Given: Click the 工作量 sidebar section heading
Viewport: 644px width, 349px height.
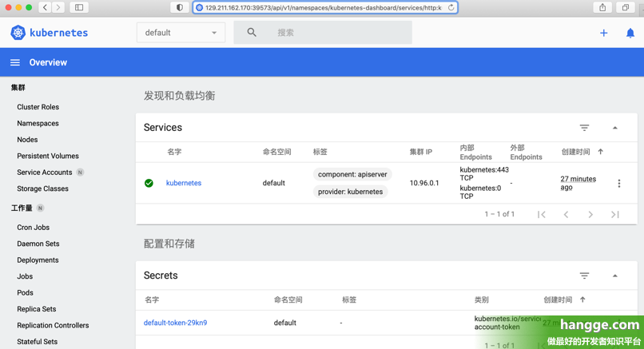Looking at the screenshot, I should point(22,208).
